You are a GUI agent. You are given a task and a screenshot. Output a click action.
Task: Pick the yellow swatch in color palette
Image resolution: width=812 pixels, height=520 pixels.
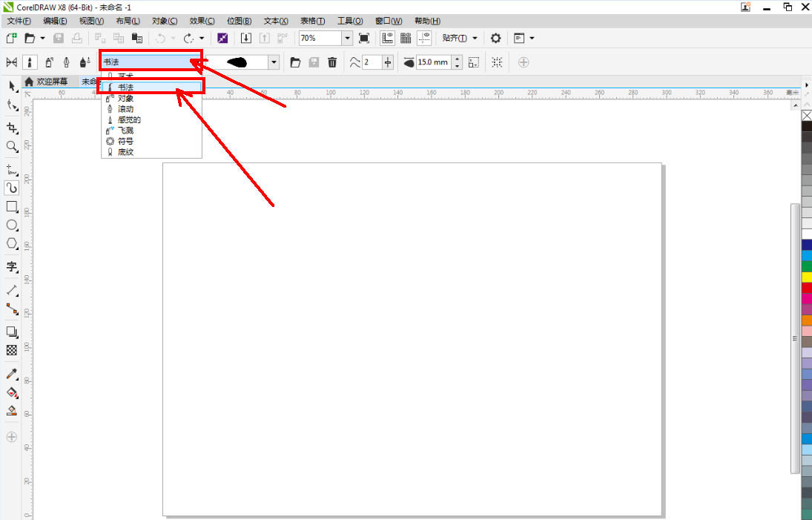tap(807, 277)
